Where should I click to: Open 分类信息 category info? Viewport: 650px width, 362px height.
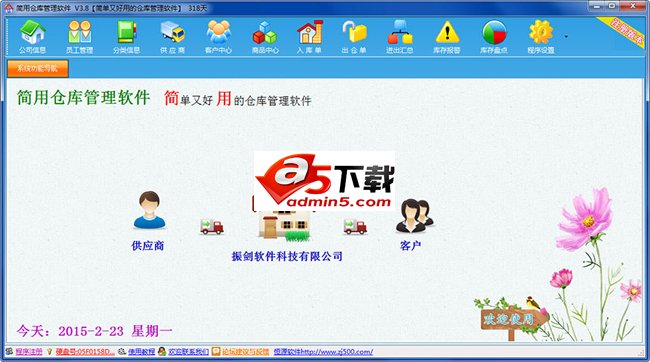(126, 37)
